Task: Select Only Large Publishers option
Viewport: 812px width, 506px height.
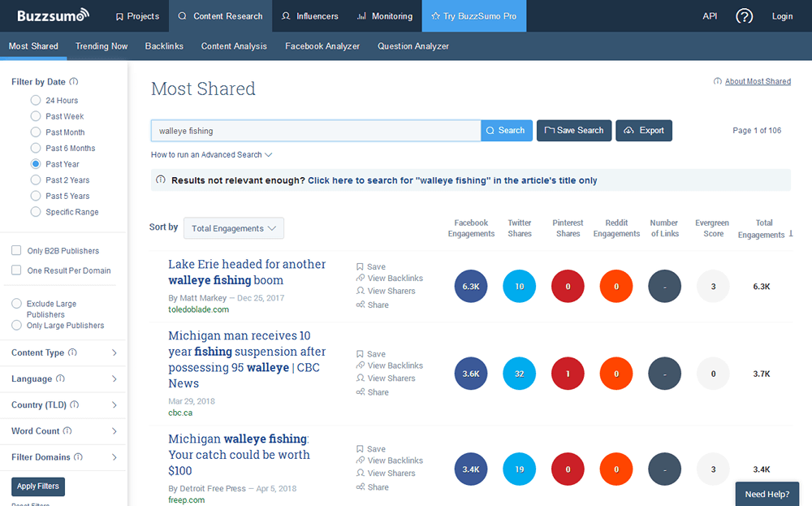Action: coord(16,325)
